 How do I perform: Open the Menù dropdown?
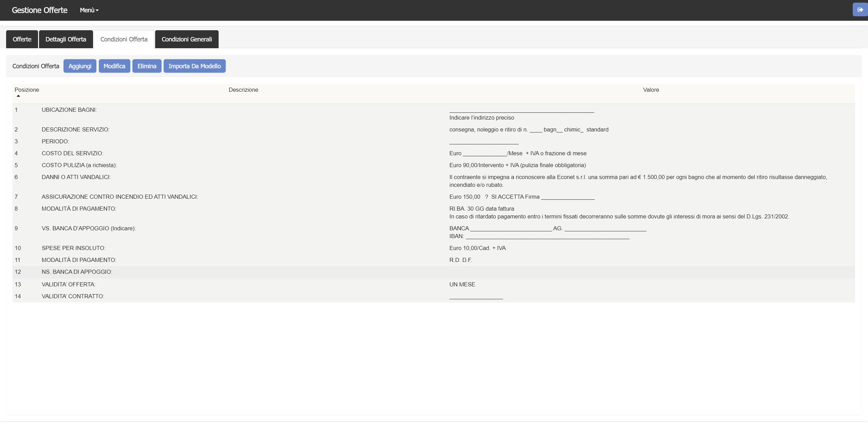coord(89,10)
